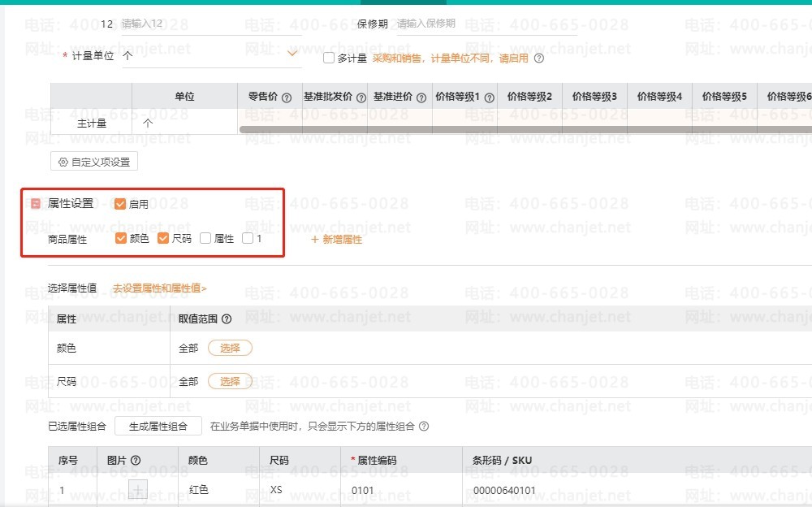Click 新增属性 link
812x507 pixels.
click(336, 239)
